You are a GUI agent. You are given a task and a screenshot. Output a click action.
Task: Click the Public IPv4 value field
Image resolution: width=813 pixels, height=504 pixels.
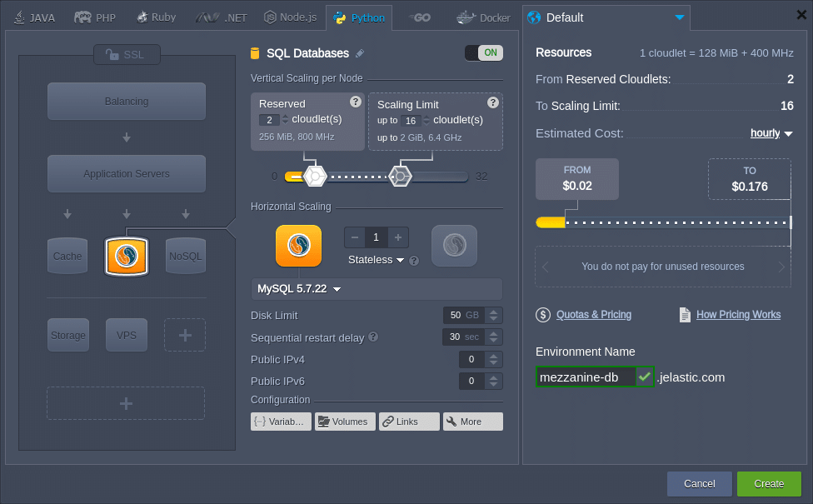(471, 359)
